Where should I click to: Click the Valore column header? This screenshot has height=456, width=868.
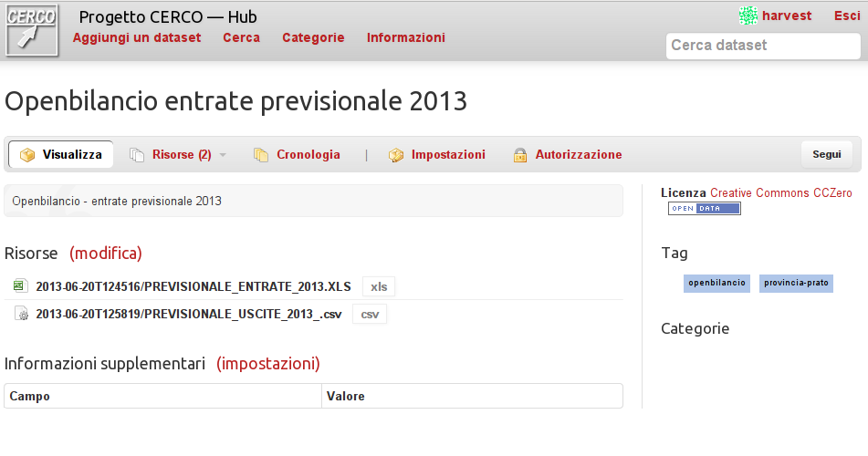tap(345, 396)
